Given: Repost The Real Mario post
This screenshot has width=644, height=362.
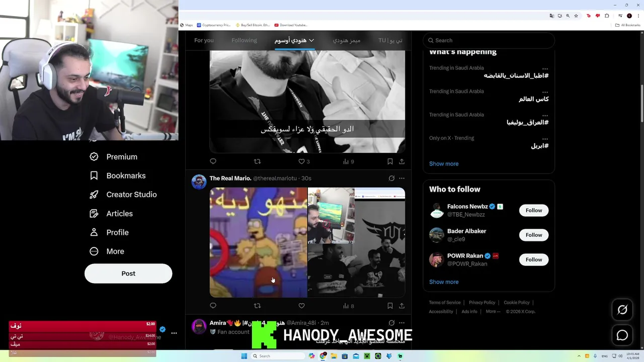Looking at the screenshot, I should 257,306.
